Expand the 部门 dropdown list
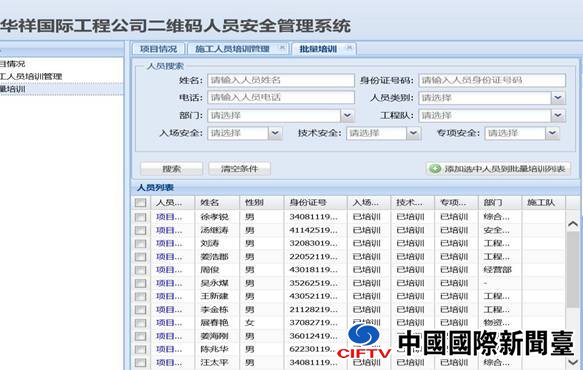 click(x=347, y=116)
